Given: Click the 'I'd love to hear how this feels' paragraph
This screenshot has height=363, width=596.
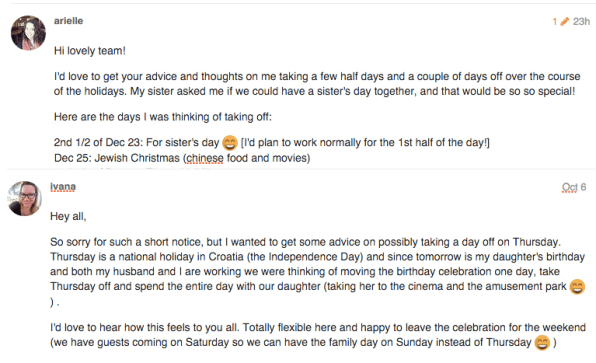Looking at the screenshot, I should [x=318, y=335].
